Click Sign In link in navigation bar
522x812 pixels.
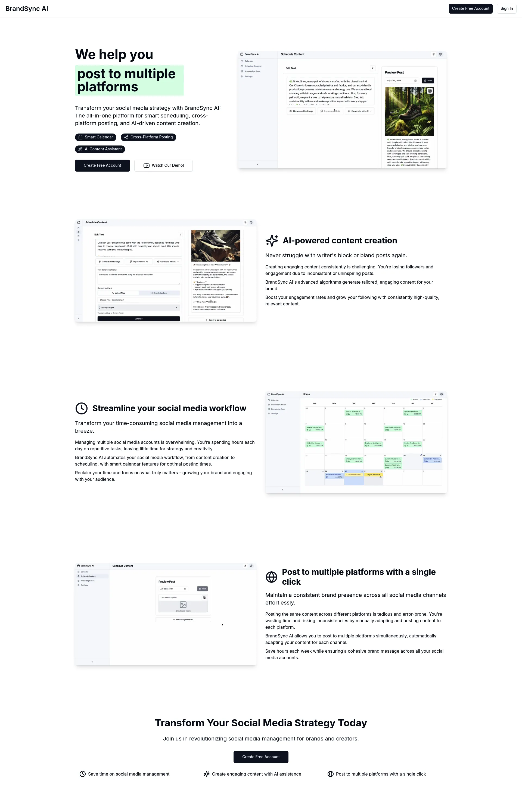506,8
